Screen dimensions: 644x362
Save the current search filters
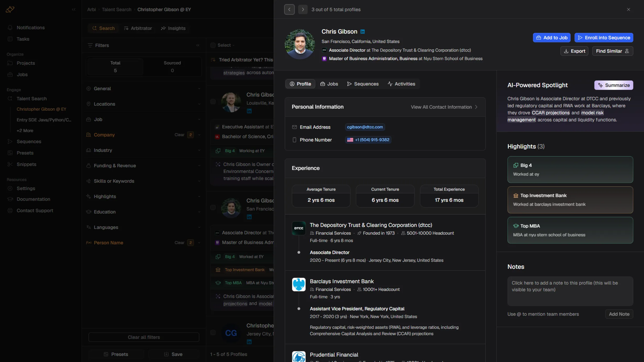173,354
